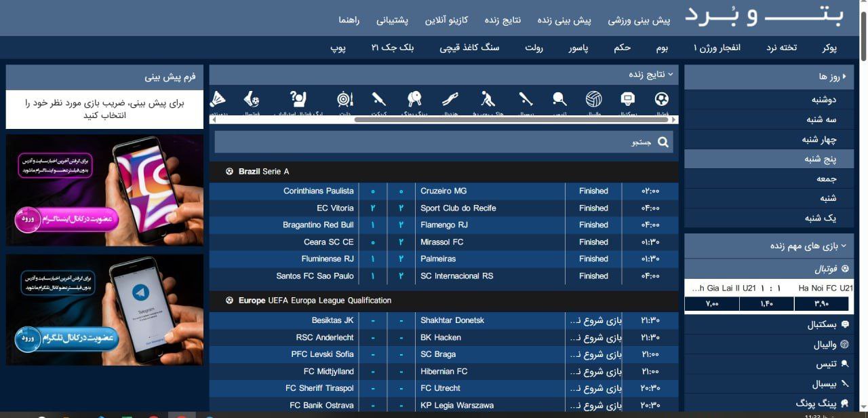Click the Palmeiras team name
Viewport: 868px width, 418px height.
[438, 259]
